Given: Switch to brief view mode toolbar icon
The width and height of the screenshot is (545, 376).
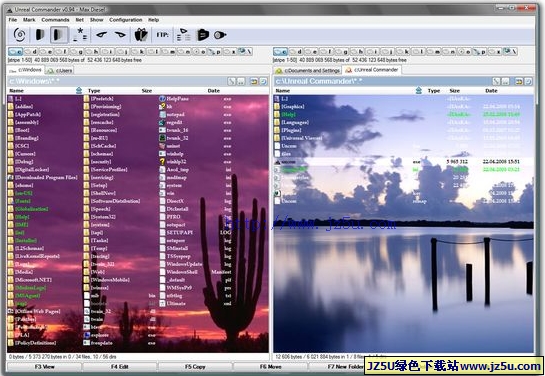Looking at the screenshot, I should (x=40, y=35).
